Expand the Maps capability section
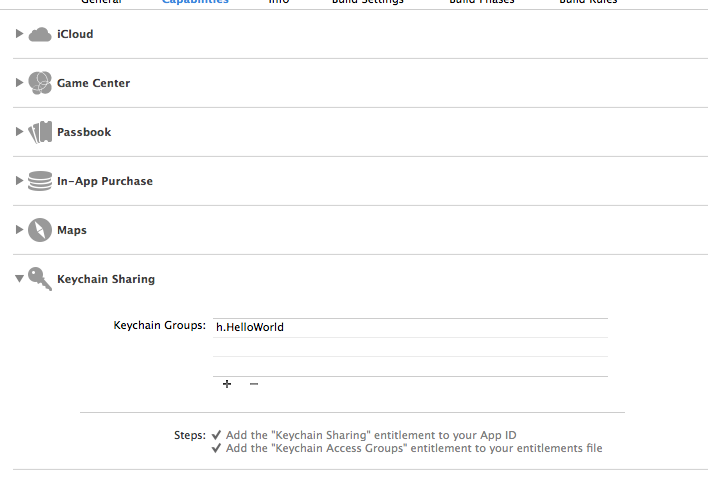This screenshot has width=708, height=482. pos(19,229)
